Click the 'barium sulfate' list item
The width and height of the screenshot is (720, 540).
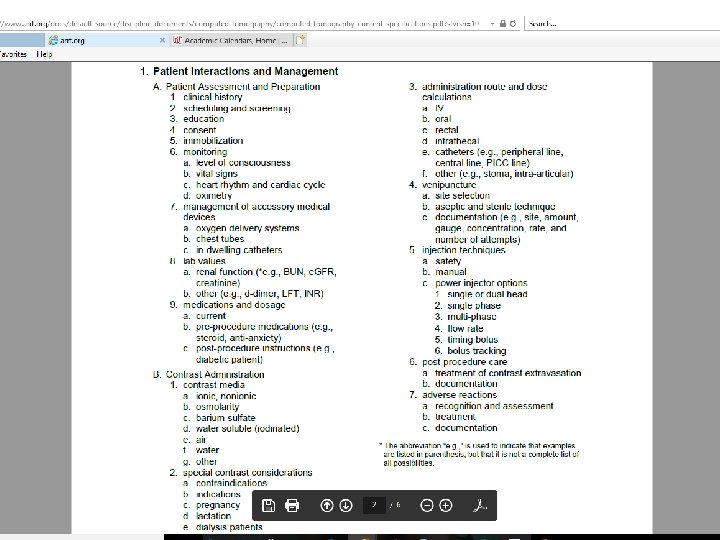click(225, 418)
